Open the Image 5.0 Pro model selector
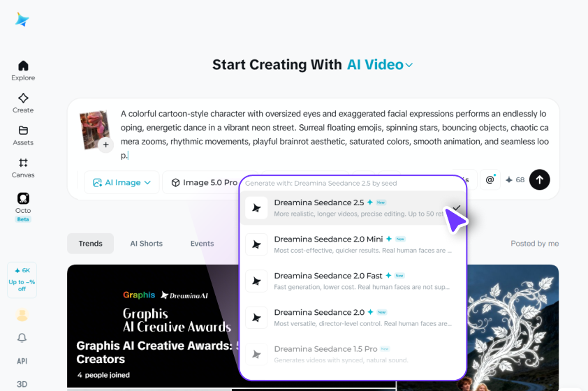The height and width of the screenshot is (391, 588). point(205,182)
